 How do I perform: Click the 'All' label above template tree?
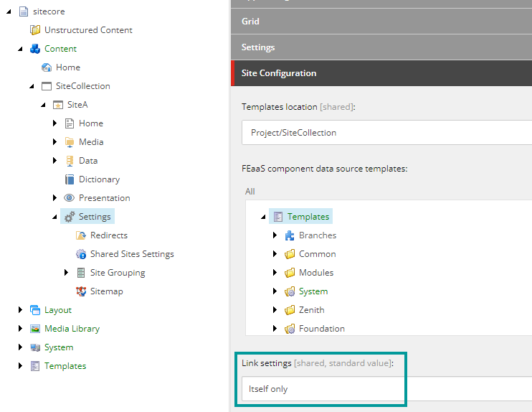tap(250, 192)
